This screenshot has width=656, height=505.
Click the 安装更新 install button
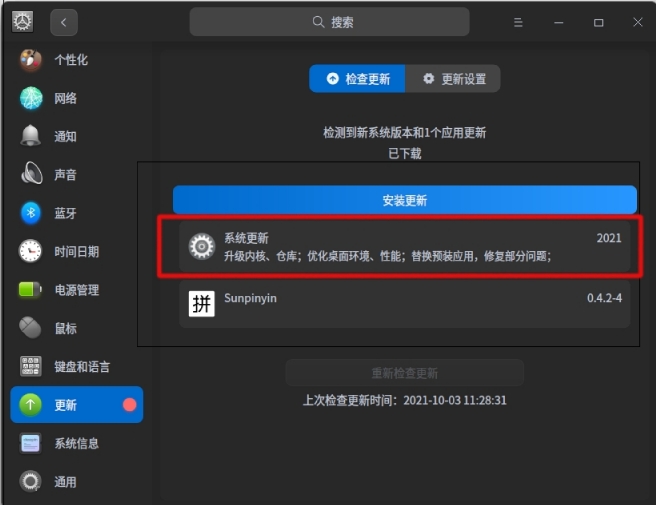pyautogui.click(x=405, y=200)
